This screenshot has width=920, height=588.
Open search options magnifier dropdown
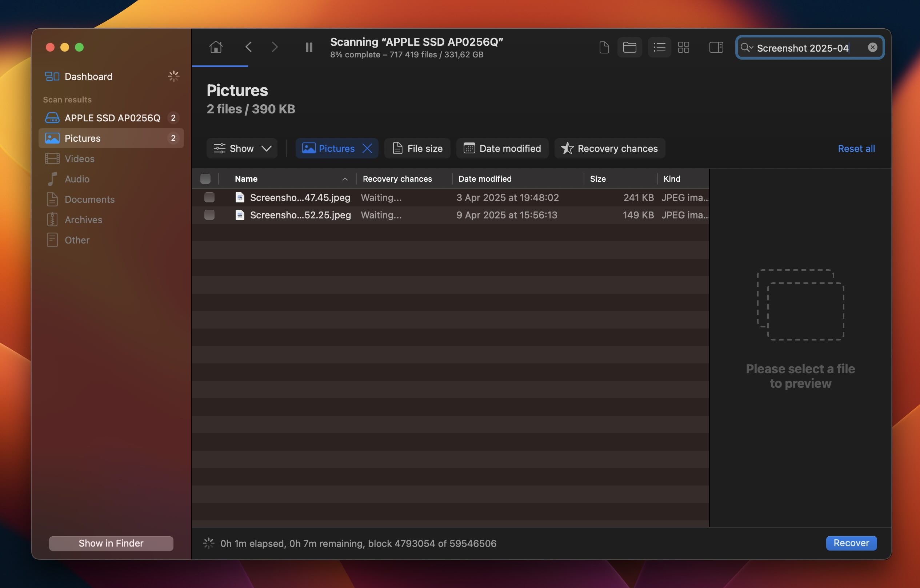pyautogui.click(x=747, y=47)
